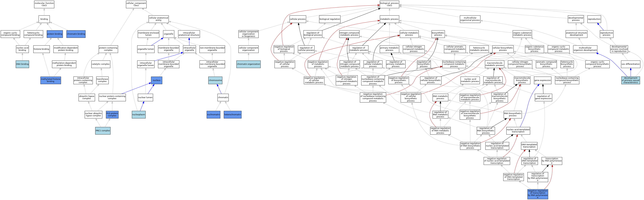Click the 'nitrogen compound metabolic process' node

point(349,34)
